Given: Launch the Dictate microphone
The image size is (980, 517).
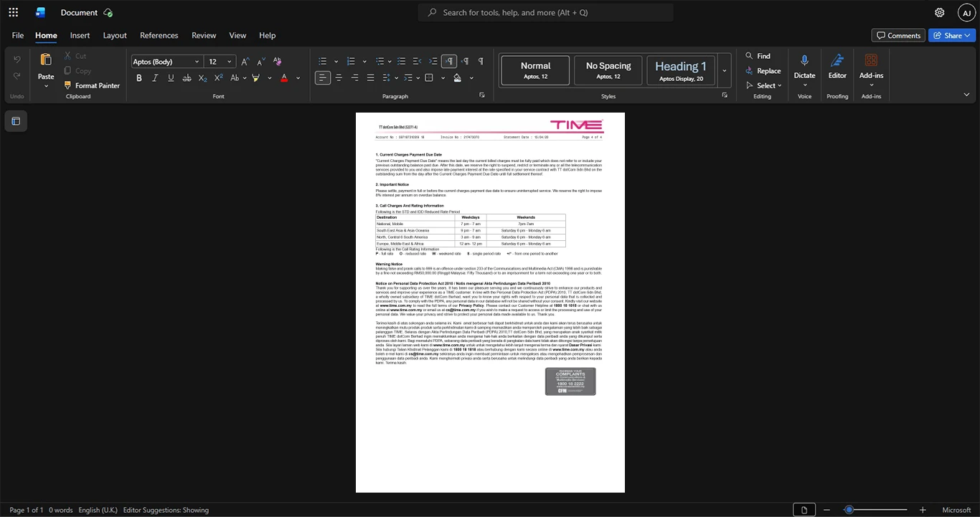Looking at the screenshot, I should coord(804,67).
